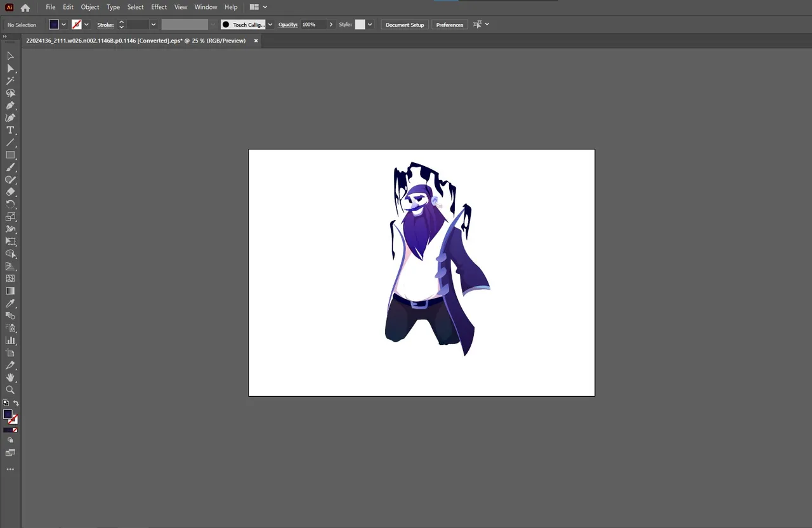Select the Type tool
The image size is (812, 528).
(x=10, y=130)
